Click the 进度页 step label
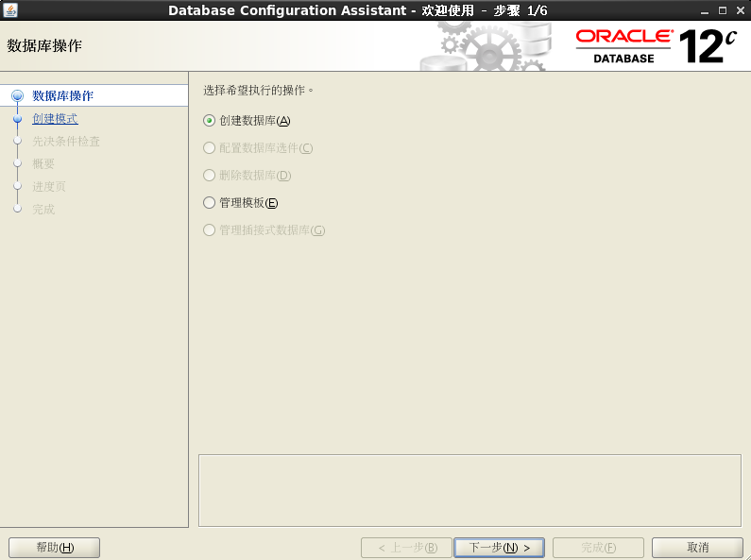 [49, 186]
